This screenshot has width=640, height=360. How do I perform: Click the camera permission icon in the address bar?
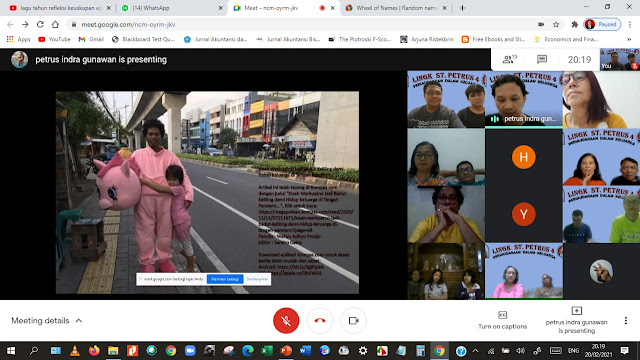tap(541, 24)
